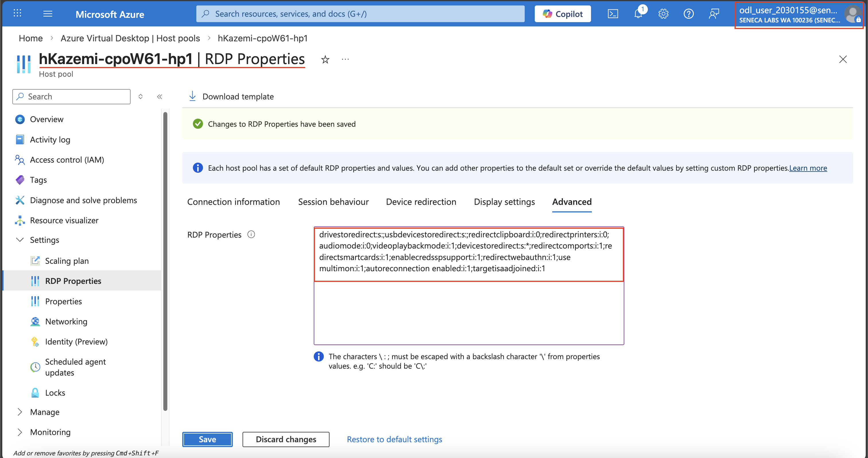The height and width of the screenshot is (458, 868).
Task: Open the notifications bell
Action: (x=638, y=14)
